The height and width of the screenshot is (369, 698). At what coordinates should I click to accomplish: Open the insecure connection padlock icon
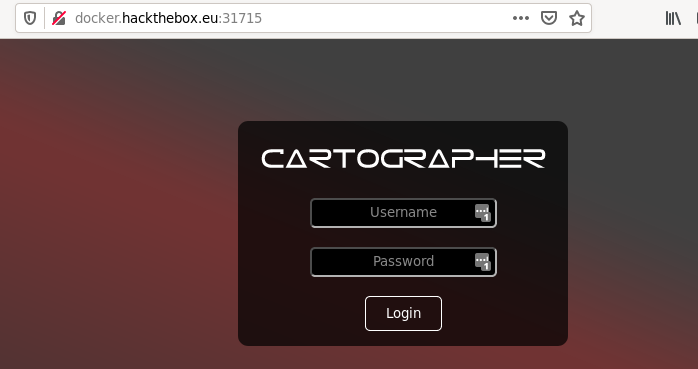coord(59,18)
